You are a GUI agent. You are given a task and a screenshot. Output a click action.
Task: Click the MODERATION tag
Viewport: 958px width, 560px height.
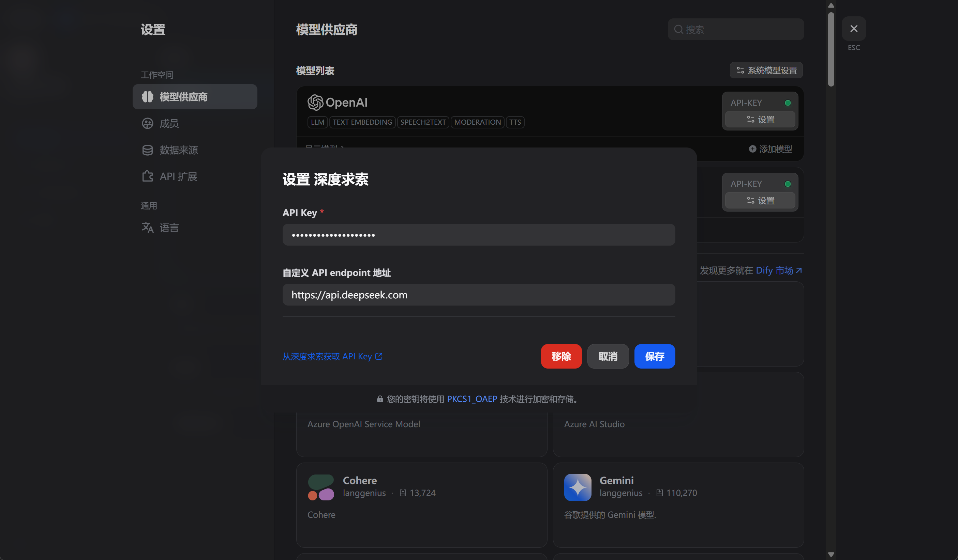coord(478,122)
